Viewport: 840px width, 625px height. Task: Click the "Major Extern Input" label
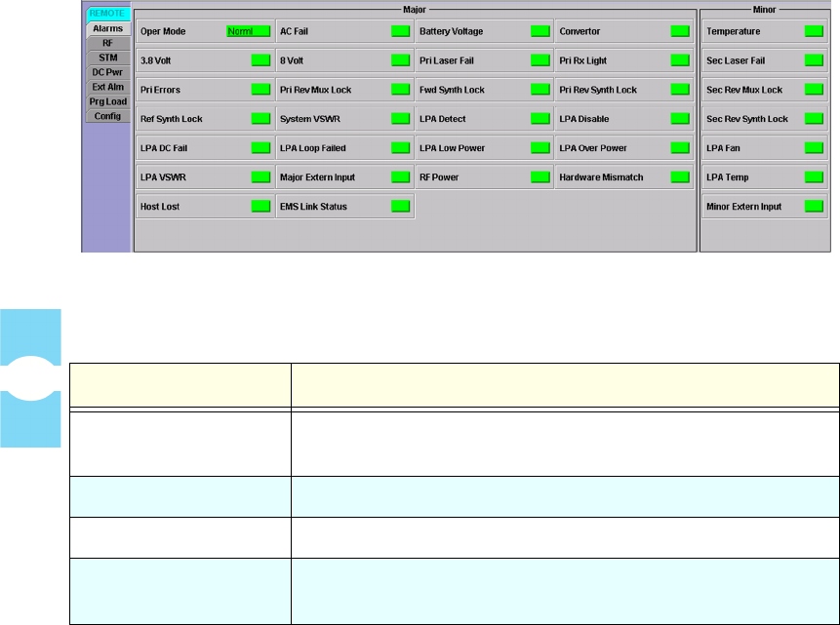(x=317, y=177)
